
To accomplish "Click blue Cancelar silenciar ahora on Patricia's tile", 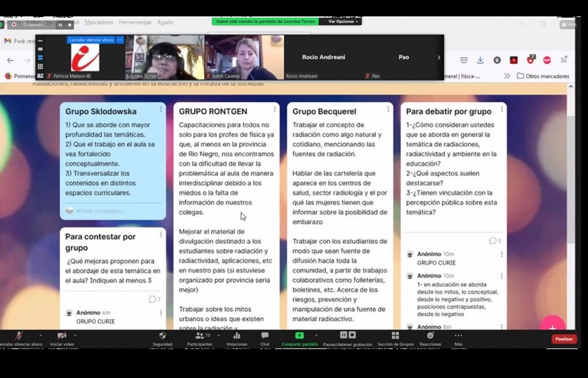I will point(91,40).
